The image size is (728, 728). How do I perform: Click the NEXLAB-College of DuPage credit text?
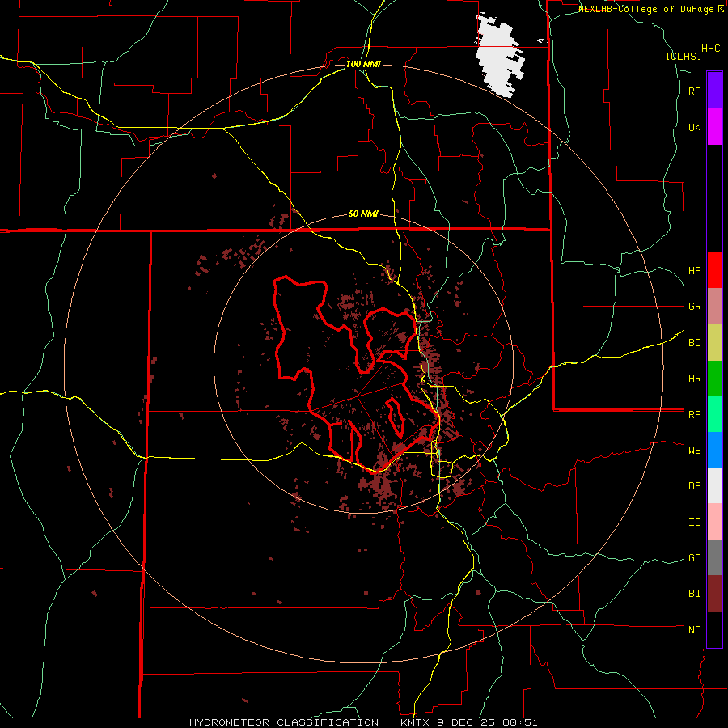(647, 9)
